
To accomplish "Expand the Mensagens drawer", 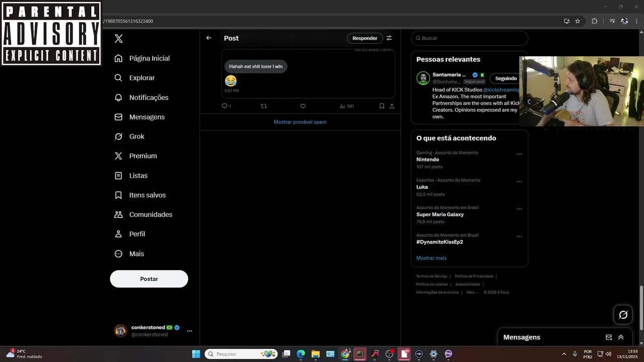I will (621, 337).
